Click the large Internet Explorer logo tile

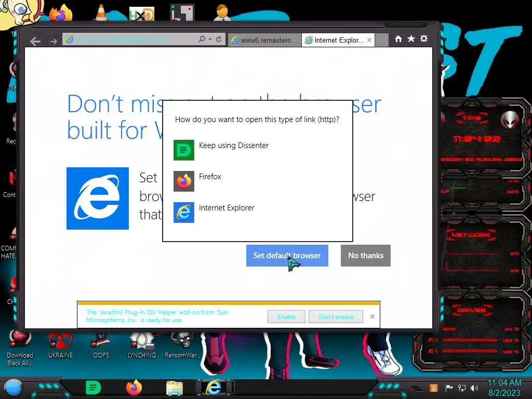coord(98,198)
